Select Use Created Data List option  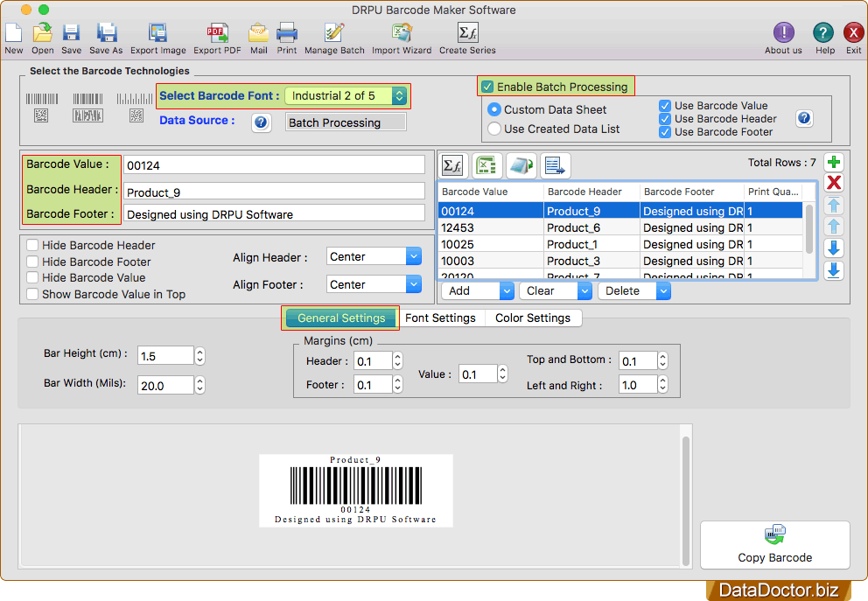coord(494,129)
